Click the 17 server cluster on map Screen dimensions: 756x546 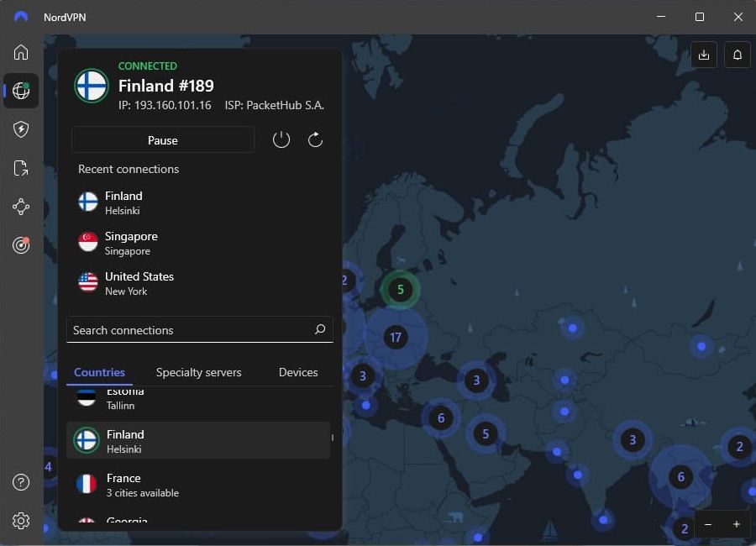tap(396, 337)
